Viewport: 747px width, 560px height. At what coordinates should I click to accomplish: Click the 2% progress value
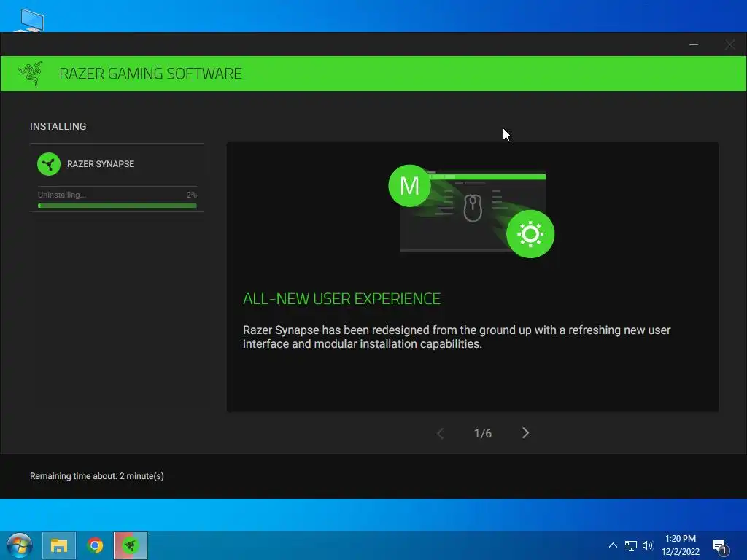tap(192, 195)
